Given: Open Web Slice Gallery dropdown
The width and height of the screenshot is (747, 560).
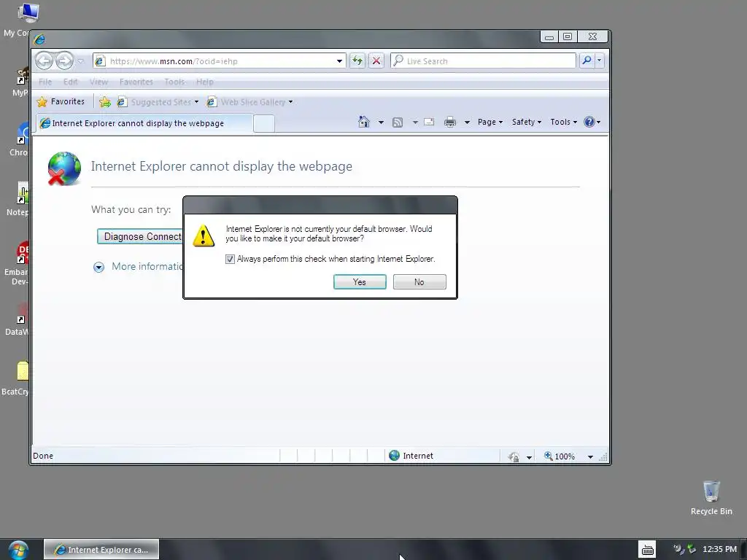Looking at the screenshot, I should 250,102.
